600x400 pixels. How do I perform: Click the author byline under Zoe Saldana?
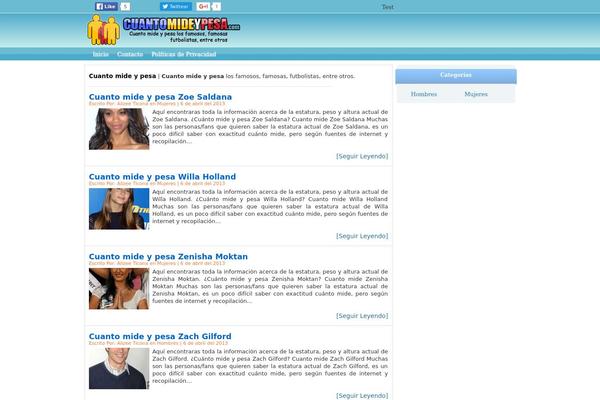pos(157,104)
